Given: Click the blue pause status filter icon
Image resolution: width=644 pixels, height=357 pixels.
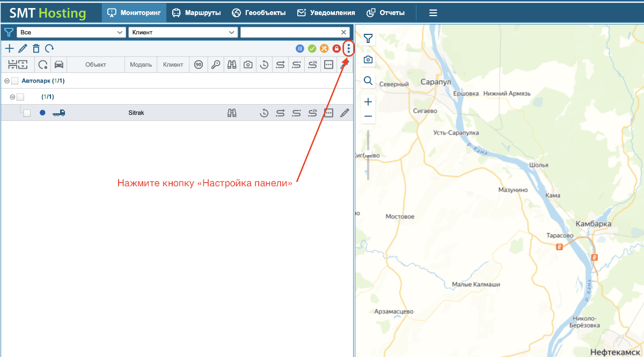Looking at the screenshot, I should [x=300, y=49].
